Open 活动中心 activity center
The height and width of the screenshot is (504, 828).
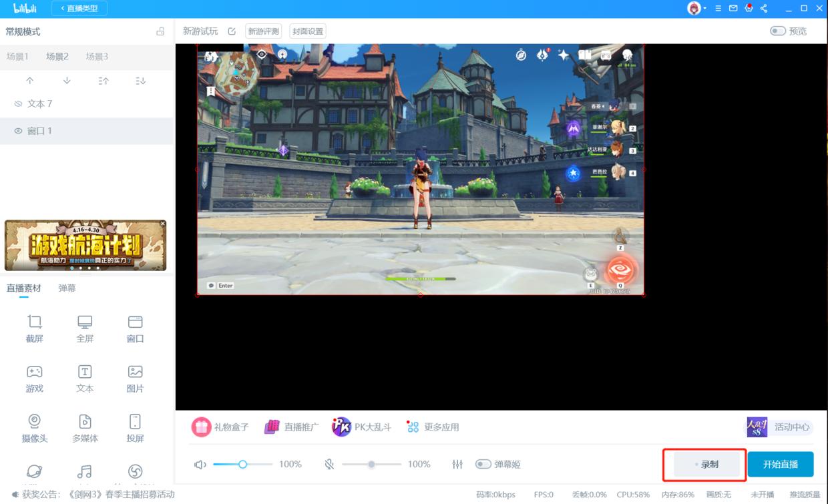click(x=779, y=427)
